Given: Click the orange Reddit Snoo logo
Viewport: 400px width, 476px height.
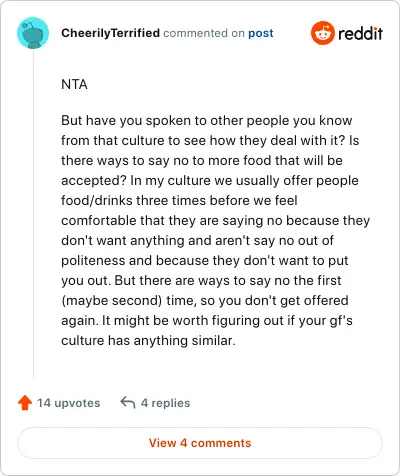Looking at the screenshot, I should click(322, 33).
